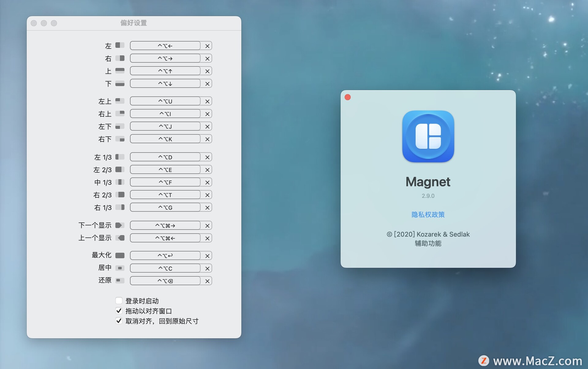Click the Magnet app icon in About window
Viewport: 588px width, 369px height.
[428, 136]
